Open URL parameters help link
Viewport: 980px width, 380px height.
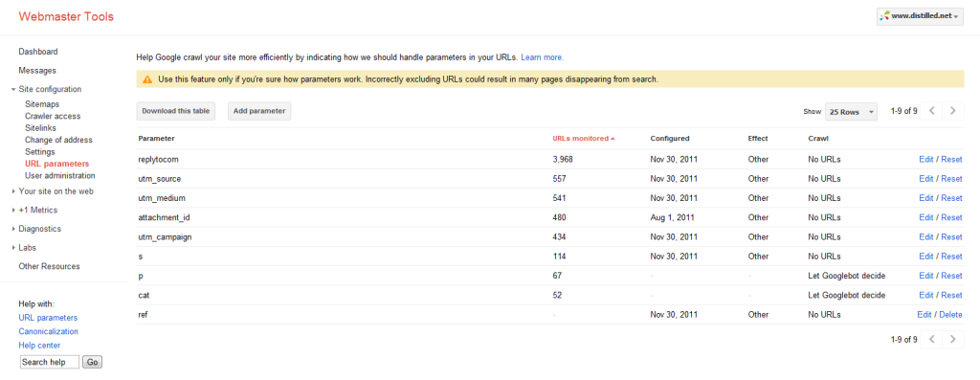pos(48,318)
